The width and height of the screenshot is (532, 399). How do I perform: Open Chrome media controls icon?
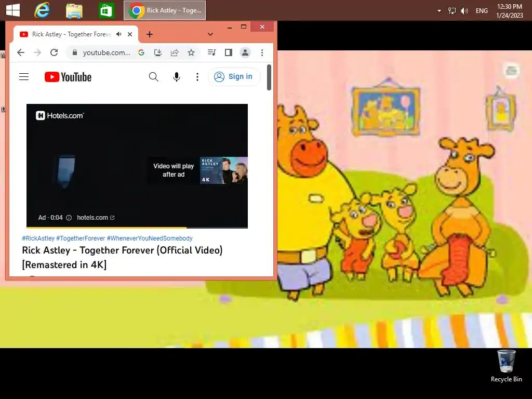(212, 52)
